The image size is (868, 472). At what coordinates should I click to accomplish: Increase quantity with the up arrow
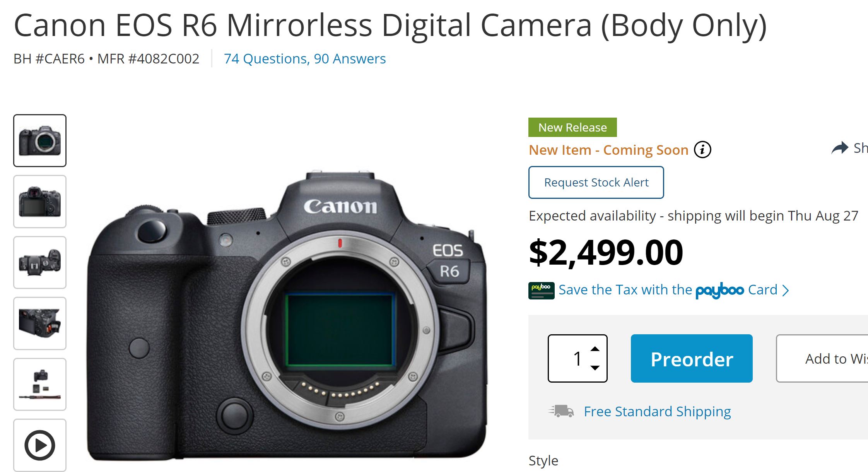595,349
